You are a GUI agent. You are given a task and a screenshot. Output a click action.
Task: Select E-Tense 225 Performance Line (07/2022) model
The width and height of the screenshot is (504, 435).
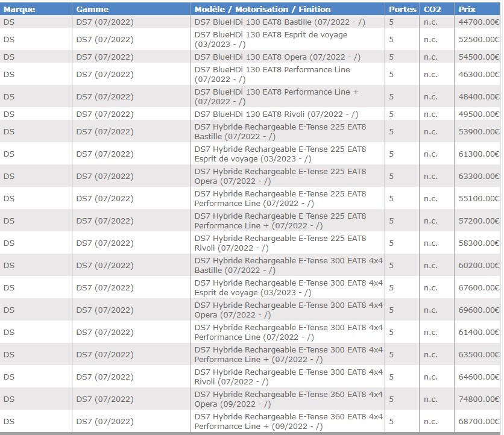click(280, 198)
